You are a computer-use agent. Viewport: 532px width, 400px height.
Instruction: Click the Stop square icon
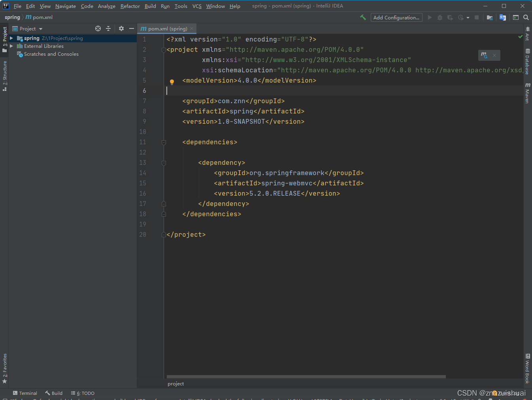[x=477, y=17]
